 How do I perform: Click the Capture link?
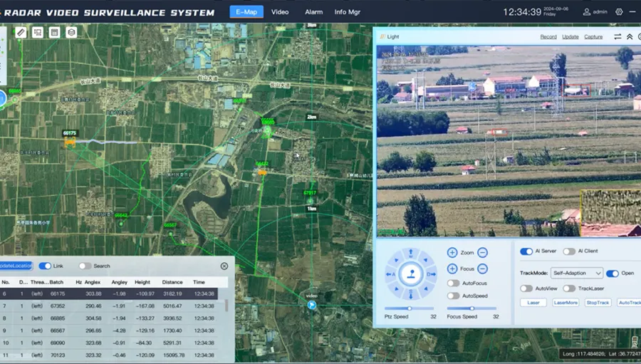coord(593,37)
